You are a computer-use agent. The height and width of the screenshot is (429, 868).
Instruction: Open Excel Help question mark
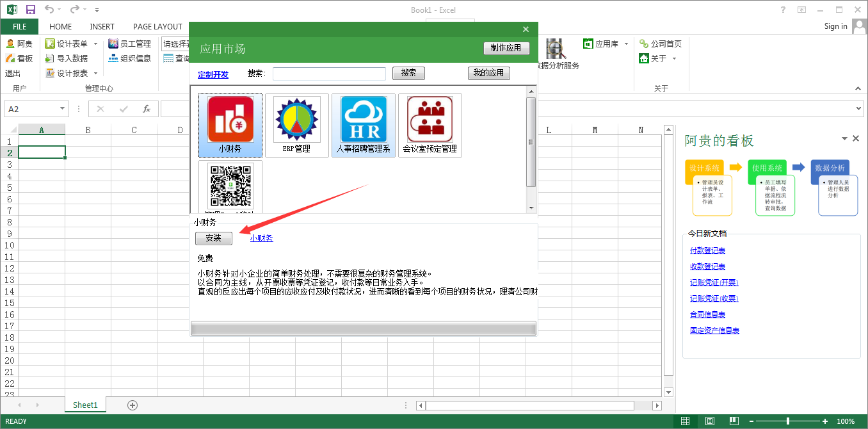[x=783, y=10]
